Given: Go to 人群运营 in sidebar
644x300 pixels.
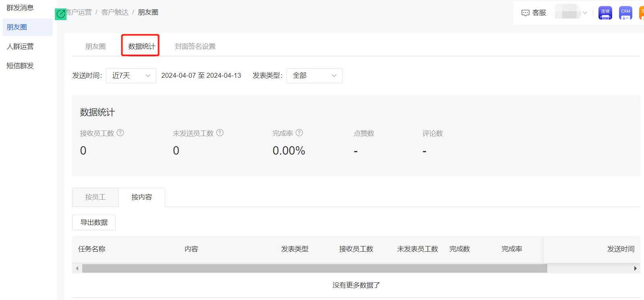Looking at the screenshot, I should click(20, 46).
